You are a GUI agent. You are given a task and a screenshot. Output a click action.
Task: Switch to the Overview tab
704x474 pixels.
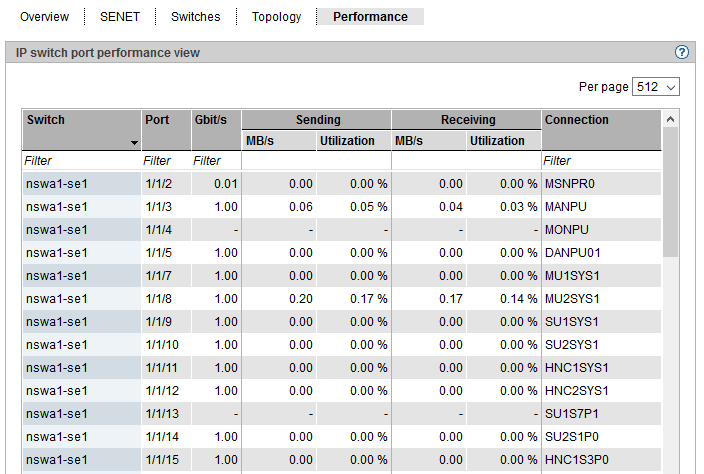point(45,17)
